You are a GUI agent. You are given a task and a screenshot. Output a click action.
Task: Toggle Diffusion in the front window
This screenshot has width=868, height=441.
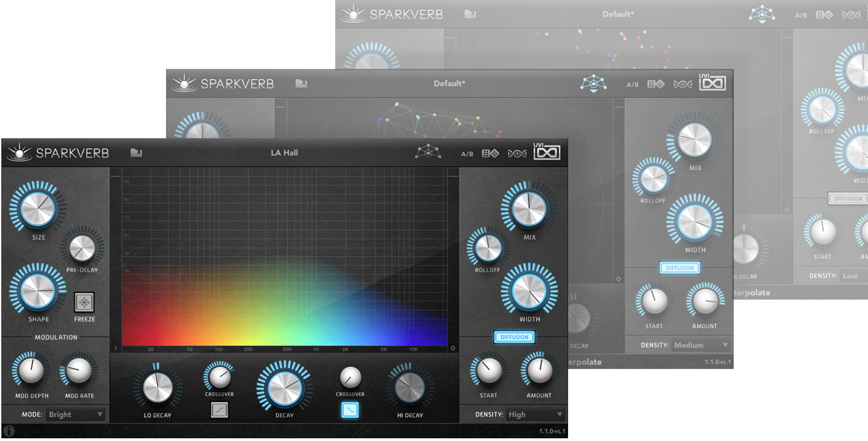[514, 337]
